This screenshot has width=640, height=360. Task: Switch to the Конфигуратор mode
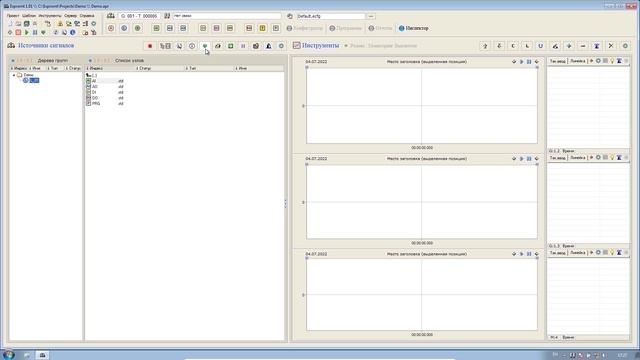point(304,28)
